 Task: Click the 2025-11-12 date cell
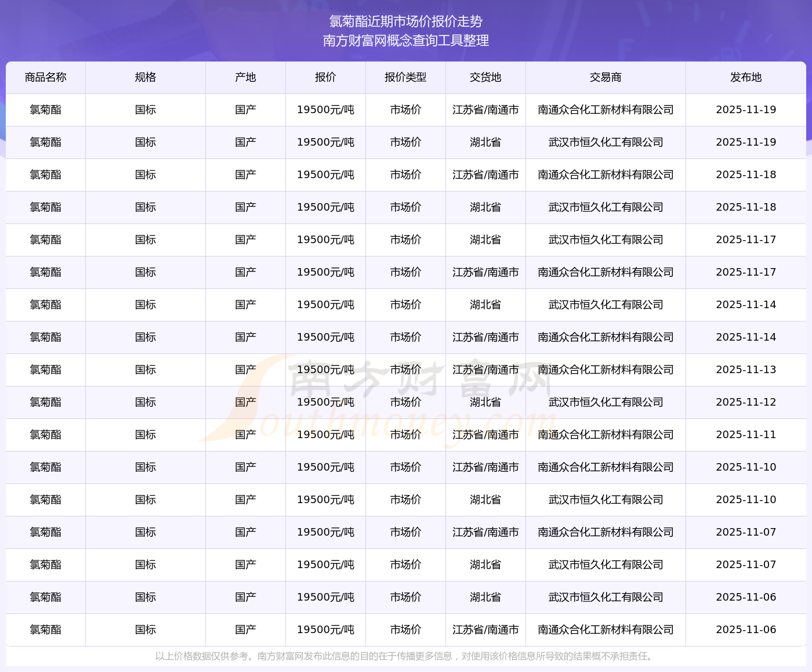coord(746,402)
